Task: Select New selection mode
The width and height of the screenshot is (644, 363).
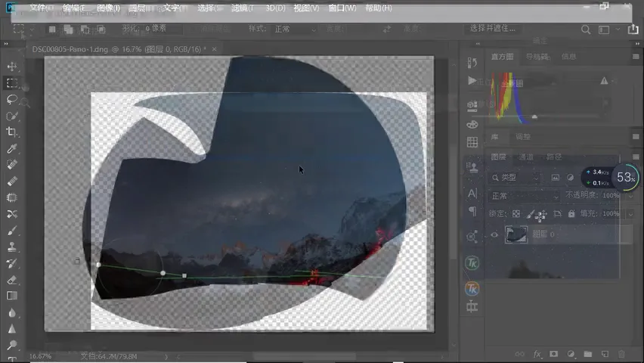Action: click(x=52, y=29)
